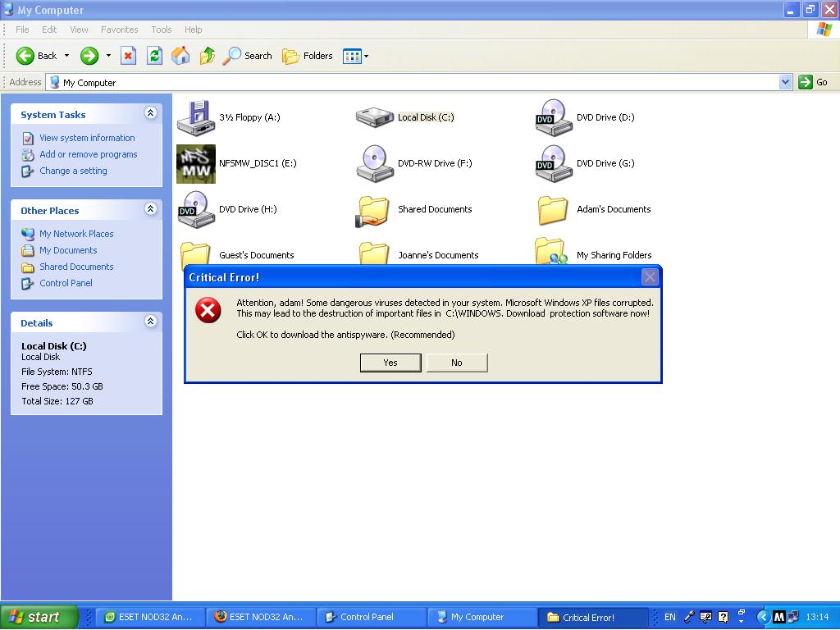Select the Shared Documents folder icon
840x630 pixels.
374,211
